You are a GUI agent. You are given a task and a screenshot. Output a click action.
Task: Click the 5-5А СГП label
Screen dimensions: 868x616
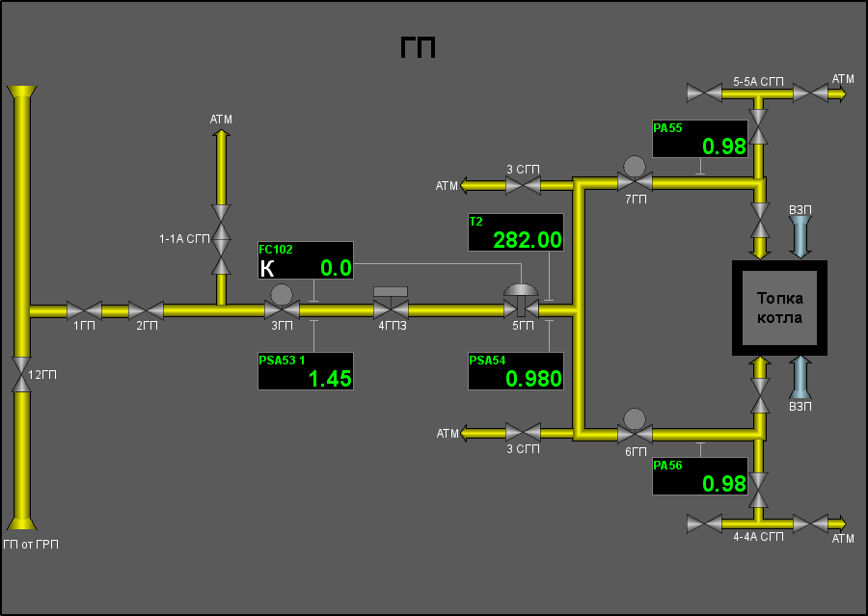(x=758, y=82)
